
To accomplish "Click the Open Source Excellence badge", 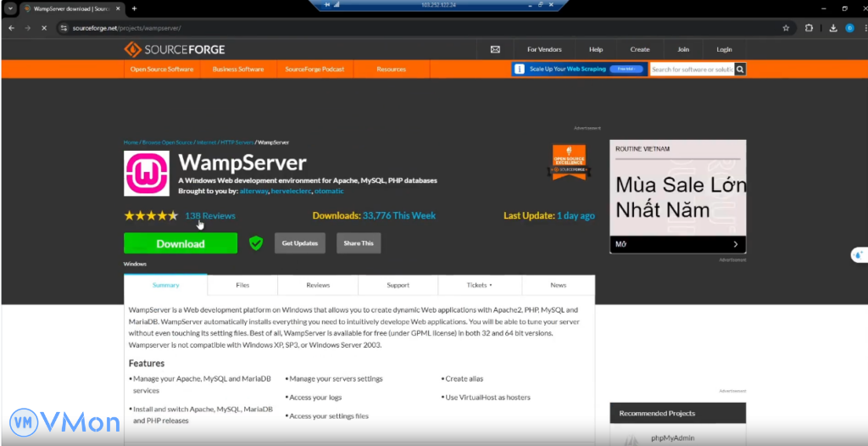I will coord(569,162).
